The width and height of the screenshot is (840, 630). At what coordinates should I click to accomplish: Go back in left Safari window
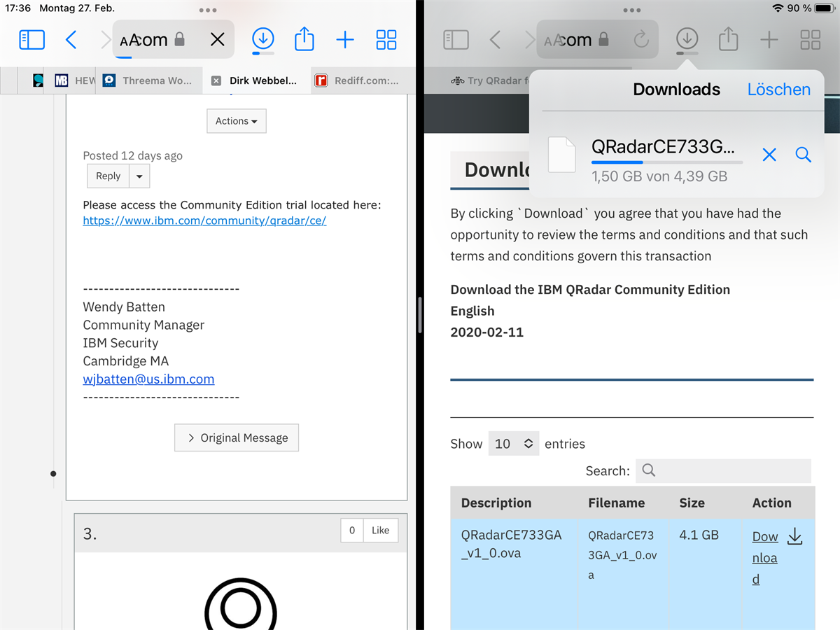(x=71, y=39)
